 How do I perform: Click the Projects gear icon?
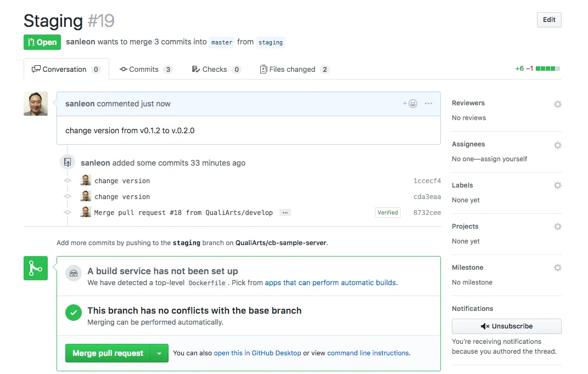(x=557, y=226)
